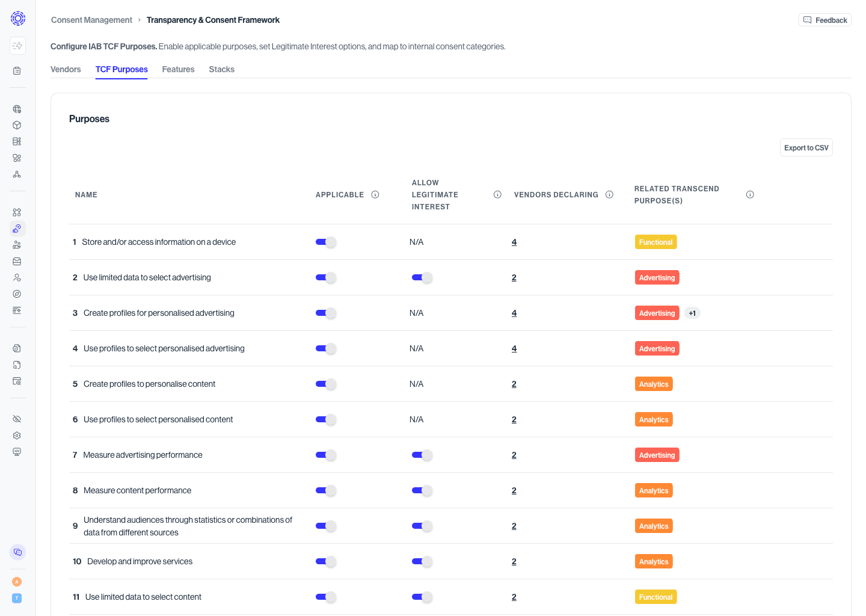The width and height of the screenshot is (866, 616).
Task: Click Functional tag for Use limited data to select content
Action: pyautogui.click(x=656, y=597)
